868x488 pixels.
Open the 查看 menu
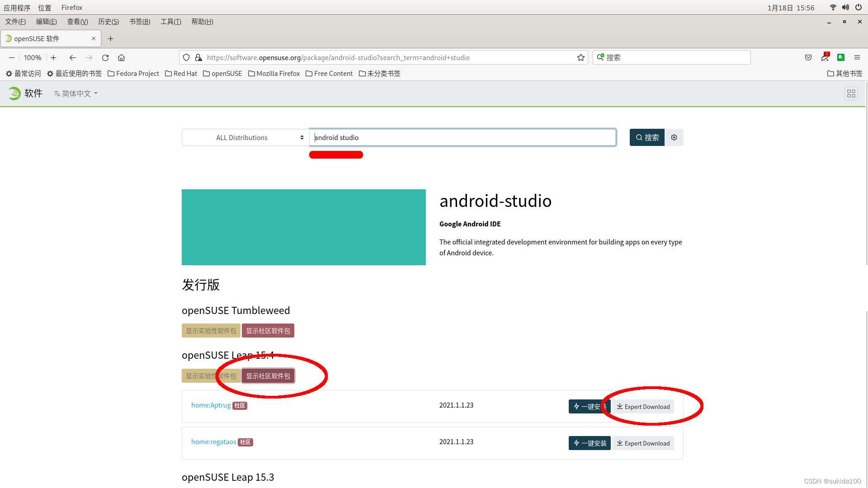[77, 22]
